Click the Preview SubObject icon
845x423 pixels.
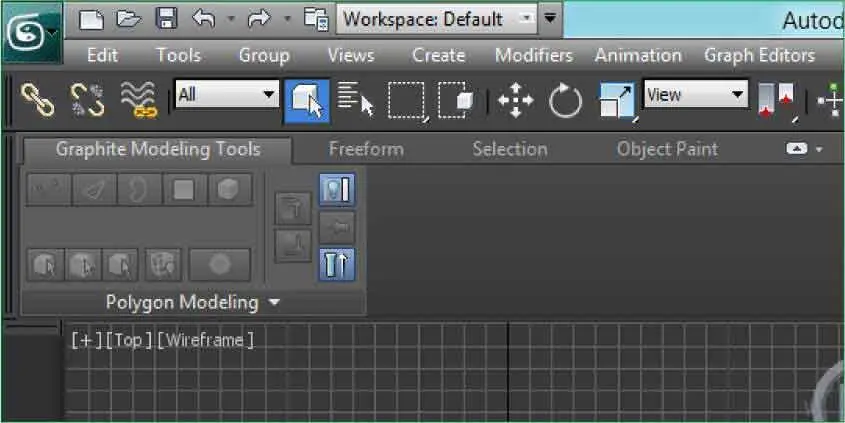pyautogui.click(x=83, y=265)
